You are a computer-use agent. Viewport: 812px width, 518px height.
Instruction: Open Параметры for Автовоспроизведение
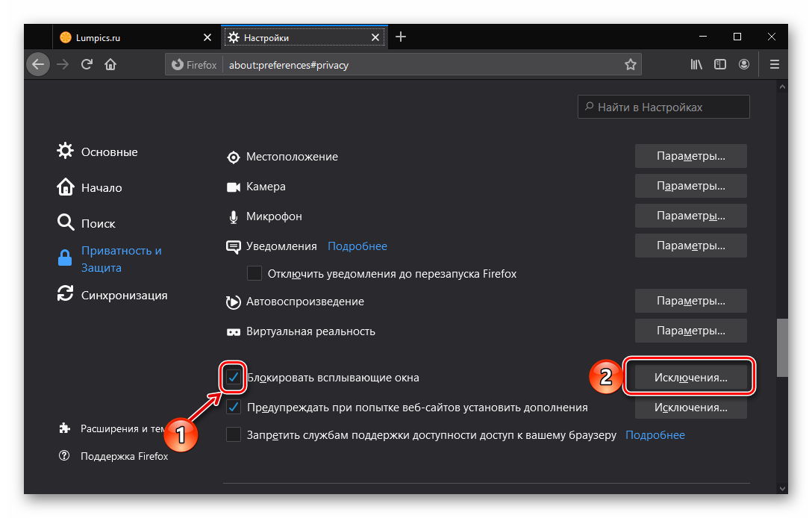691,301
